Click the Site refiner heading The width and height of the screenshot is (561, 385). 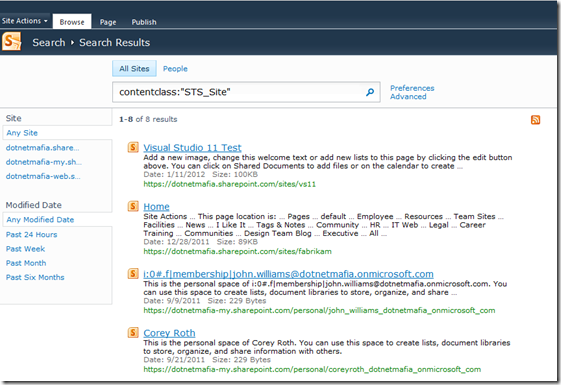click(x=14, y=118)
